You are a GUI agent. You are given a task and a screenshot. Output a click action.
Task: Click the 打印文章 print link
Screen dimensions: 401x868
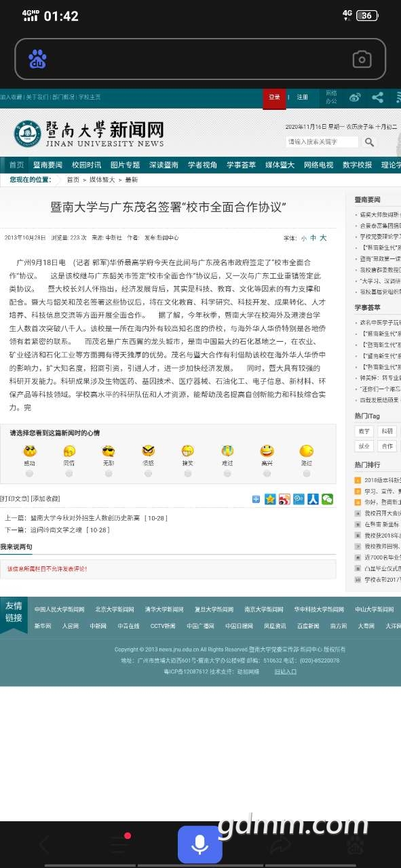pos(14,498)
